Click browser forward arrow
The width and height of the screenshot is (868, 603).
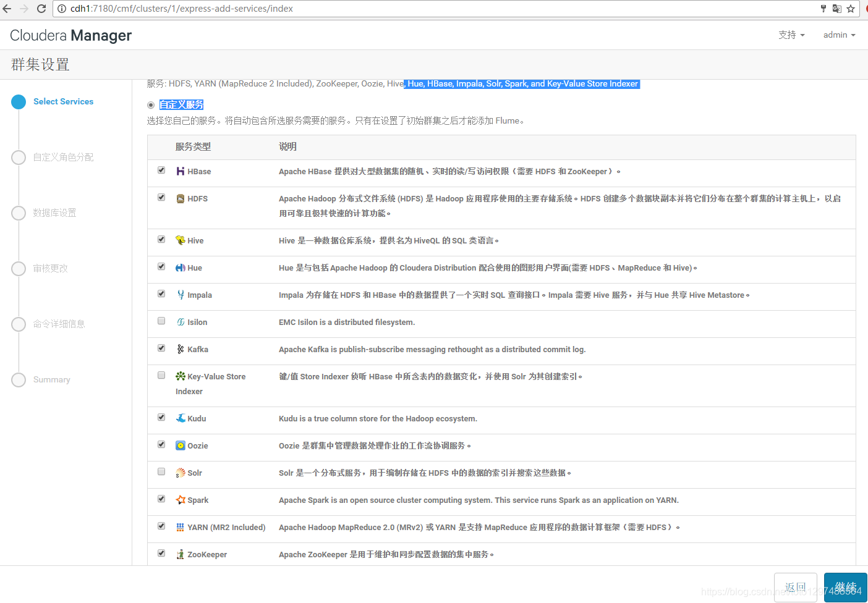(24, 9)
